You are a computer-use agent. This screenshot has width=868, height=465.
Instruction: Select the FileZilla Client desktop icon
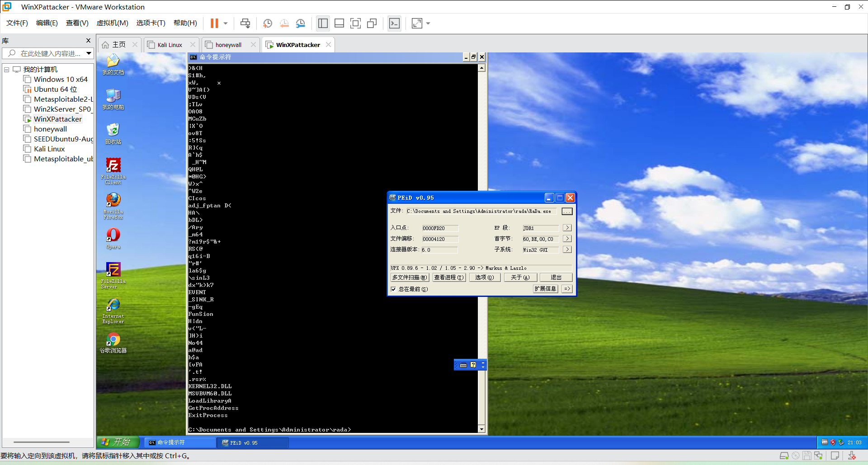(113, 171)
